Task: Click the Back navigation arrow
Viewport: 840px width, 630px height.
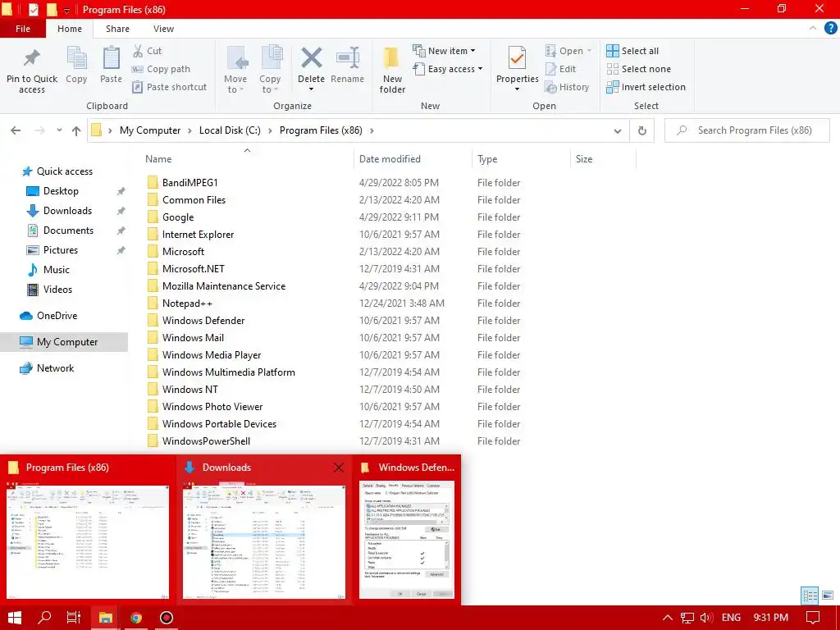Action: (x=16, y=130)
